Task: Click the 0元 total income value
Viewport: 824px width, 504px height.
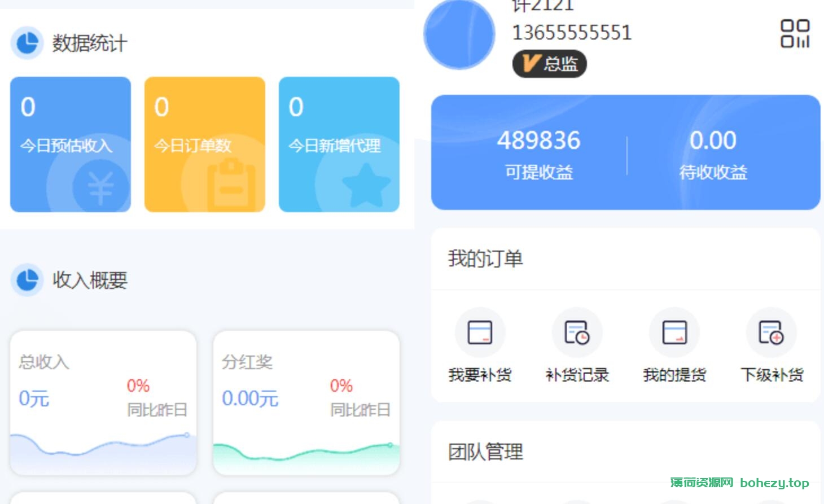Action: [x=34, y=398]
